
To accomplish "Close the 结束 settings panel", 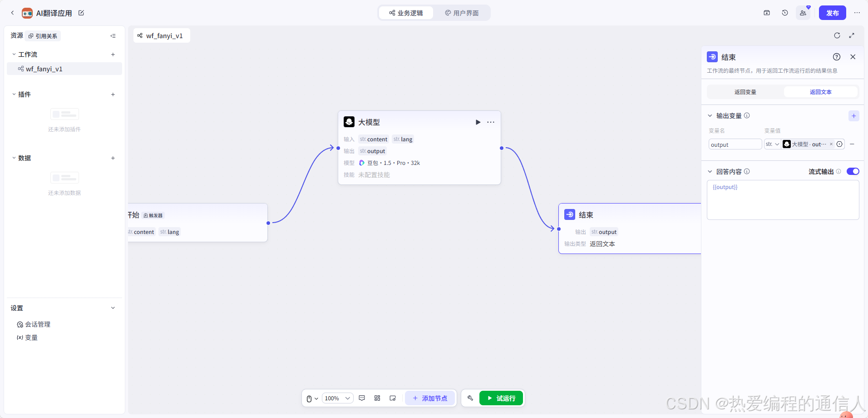I will point(853,57).
